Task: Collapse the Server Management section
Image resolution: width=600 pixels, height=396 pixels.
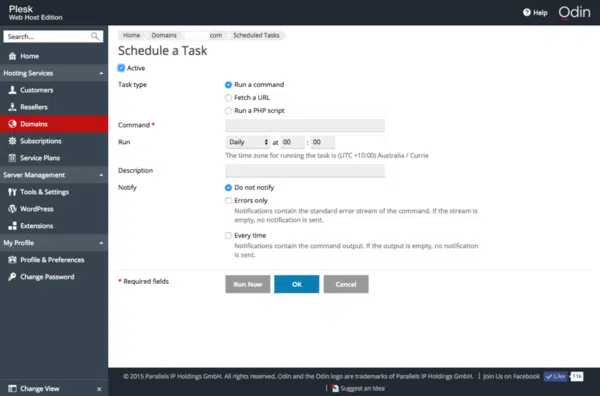Action: [101, 175]
